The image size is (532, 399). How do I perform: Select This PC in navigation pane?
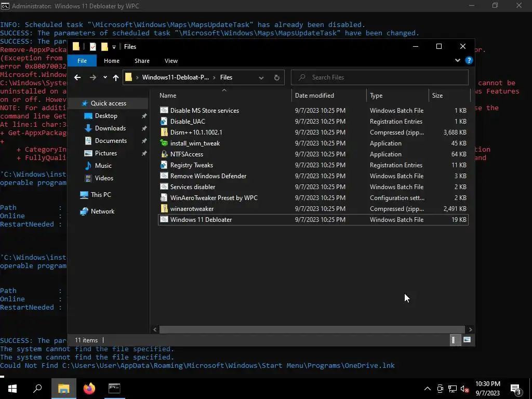[101, 195]
